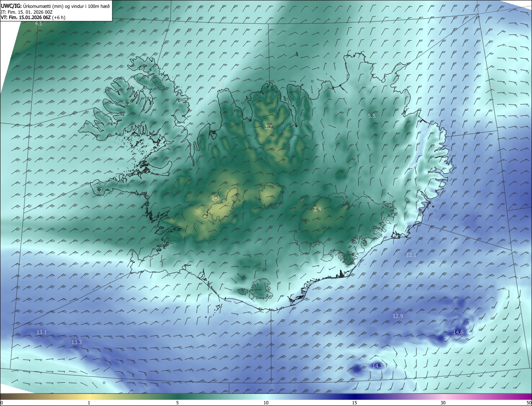The image size is (532, 406).
Task: Click the 9.3 value label on the map
Action: tap(220, 84)
